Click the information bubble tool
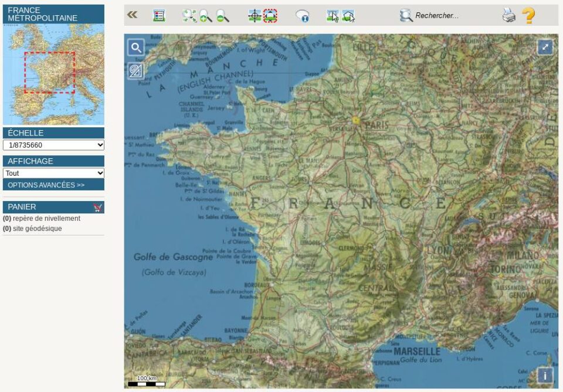The width and height of the screenshot is (563, 392). pos(302,16)
